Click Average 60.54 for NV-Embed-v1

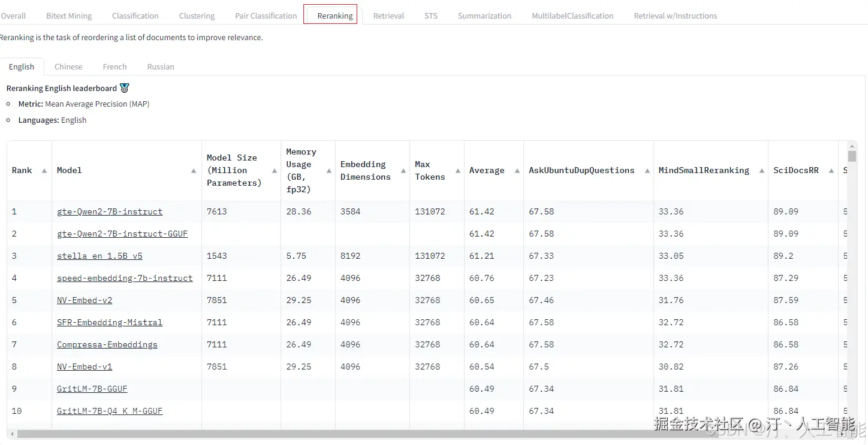(481, 367)
